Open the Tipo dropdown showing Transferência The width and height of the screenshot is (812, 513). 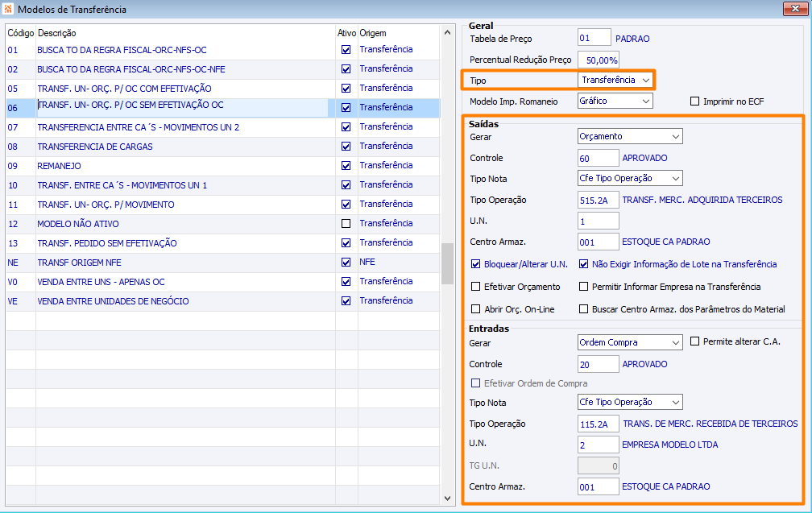point(615,80)
